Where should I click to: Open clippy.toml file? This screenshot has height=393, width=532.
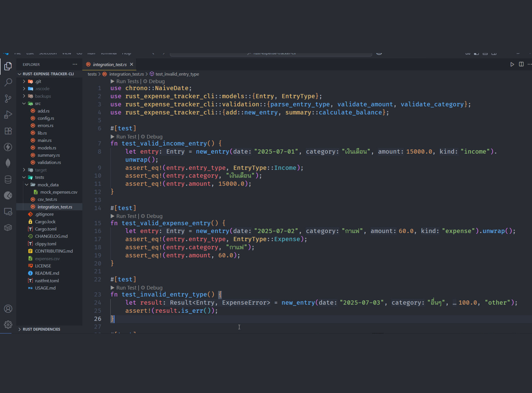[x=45, y=244]
